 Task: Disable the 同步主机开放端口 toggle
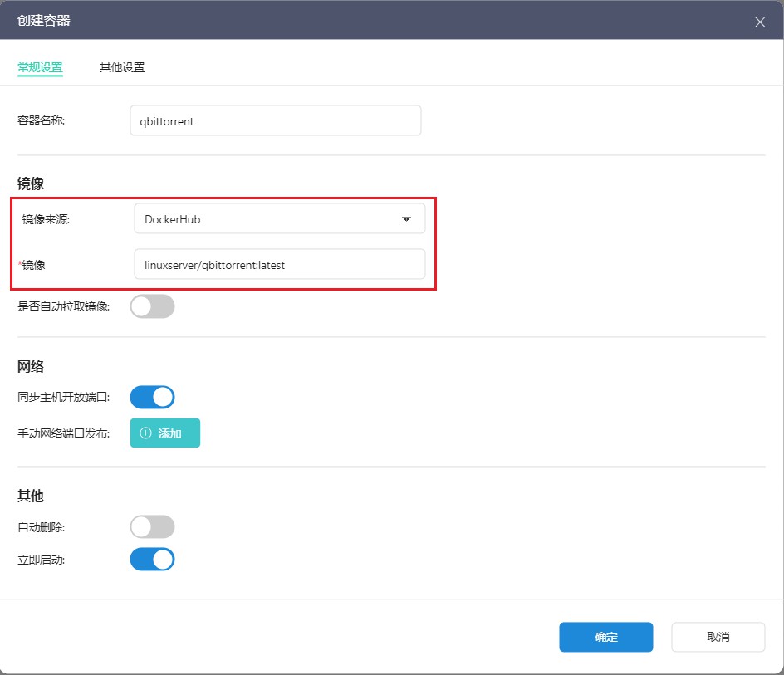click(x=153, y=397)
